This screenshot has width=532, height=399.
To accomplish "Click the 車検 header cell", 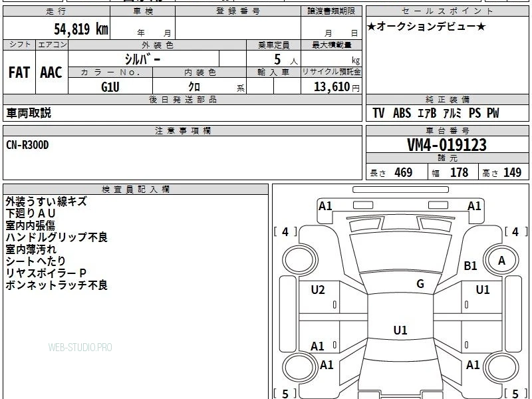I will click(x=143, y=11).
